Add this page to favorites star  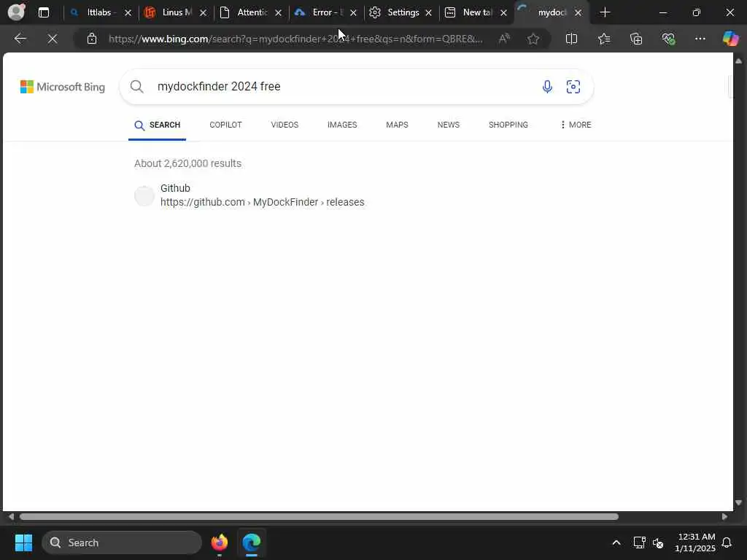(533, 39)
